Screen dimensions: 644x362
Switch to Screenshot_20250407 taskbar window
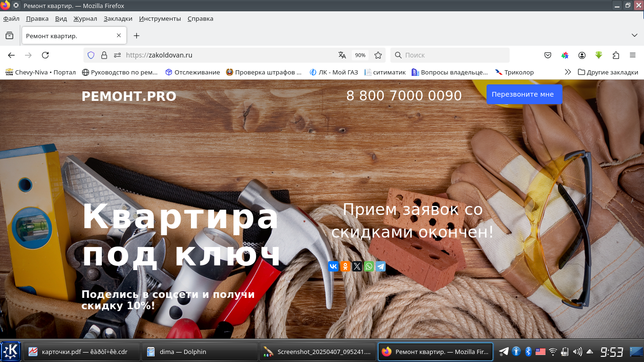[x=318, y=352]
